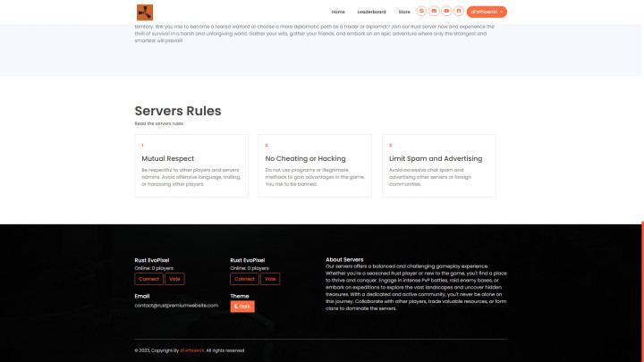644x362 pixels.
Task: Click the About Servers heading
Action: 344,259
